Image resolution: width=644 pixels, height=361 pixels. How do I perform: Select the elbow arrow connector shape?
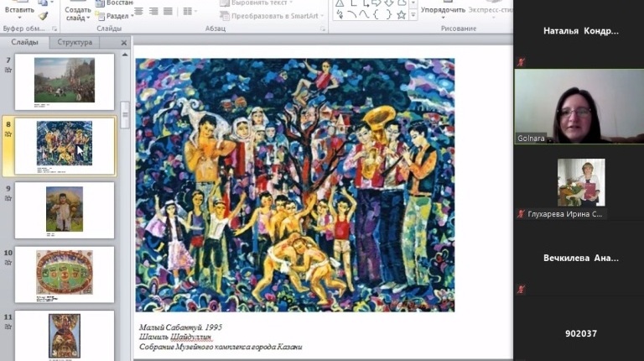[365, 3]
